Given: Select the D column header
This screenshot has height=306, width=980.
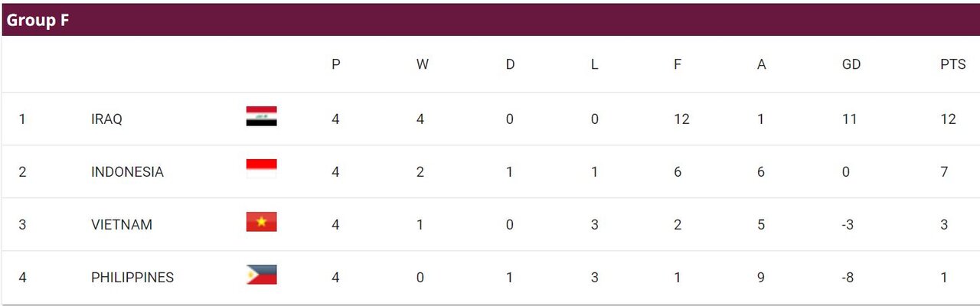Looking at the screenshot, I should point(510,65).
